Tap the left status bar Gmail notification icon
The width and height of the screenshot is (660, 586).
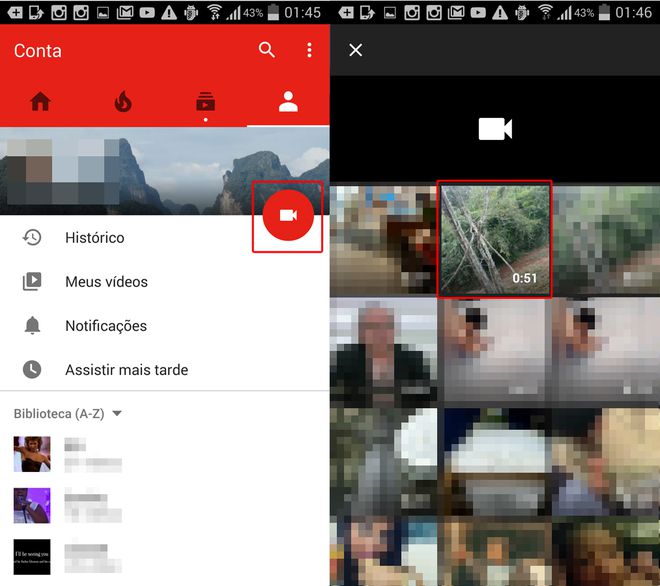125,13
